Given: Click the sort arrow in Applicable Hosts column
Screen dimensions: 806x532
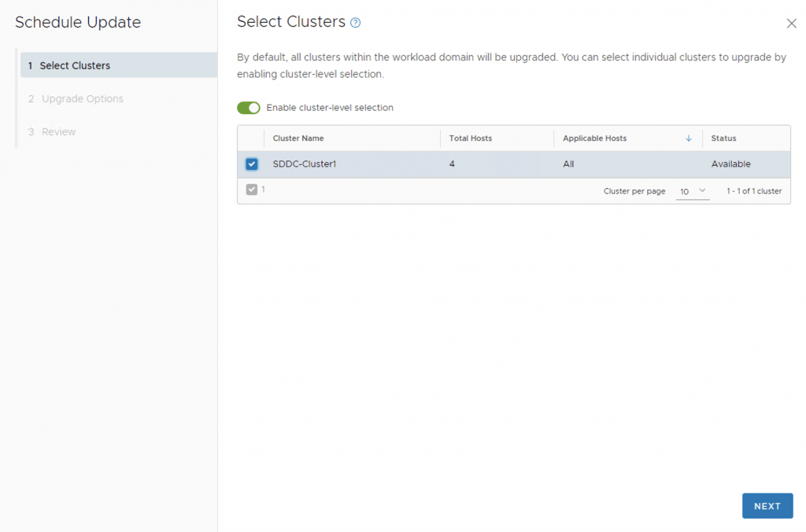Looking at the screenshot, I should click(x=689, y=139).
